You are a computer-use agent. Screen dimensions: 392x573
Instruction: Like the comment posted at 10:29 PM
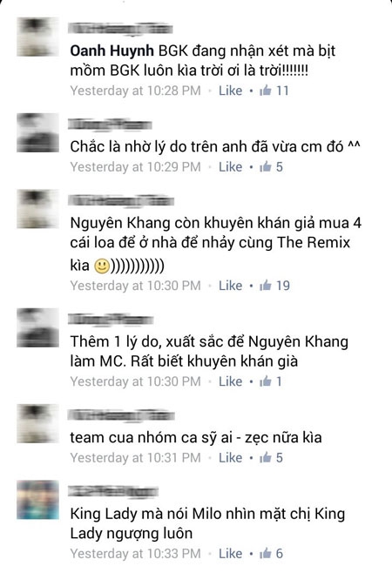coord(230,167)
